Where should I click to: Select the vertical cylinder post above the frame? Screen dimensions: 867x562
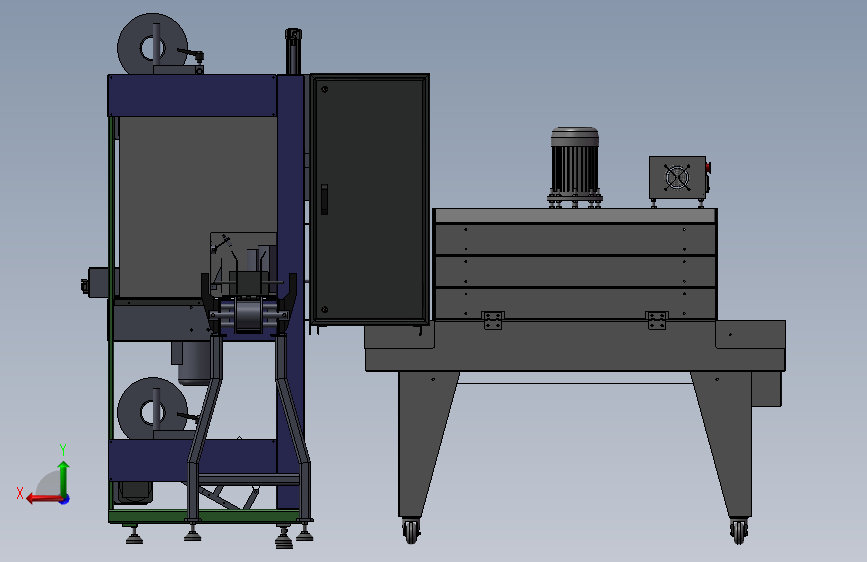[293, 51]
